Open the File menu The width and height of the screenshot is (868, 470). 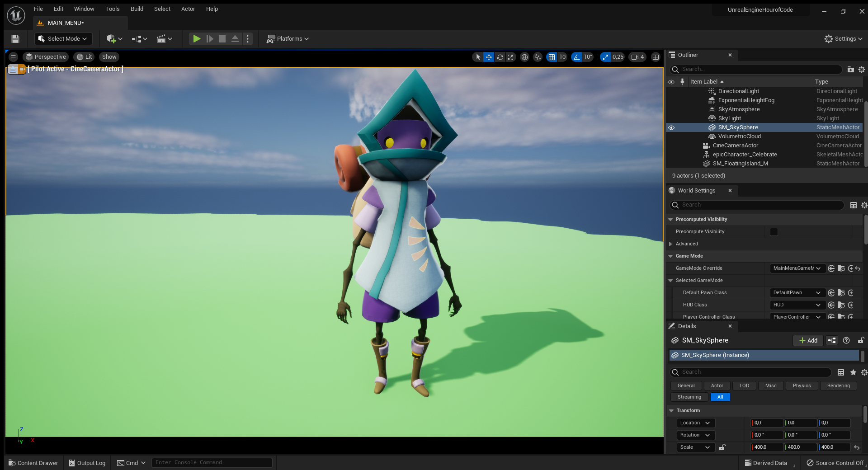(x=38, y=9)
